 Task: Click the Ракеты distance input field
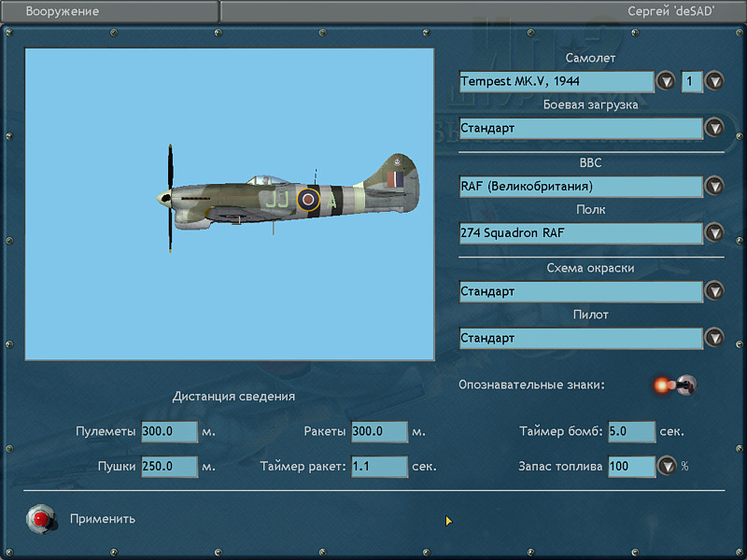pos(379,431)
